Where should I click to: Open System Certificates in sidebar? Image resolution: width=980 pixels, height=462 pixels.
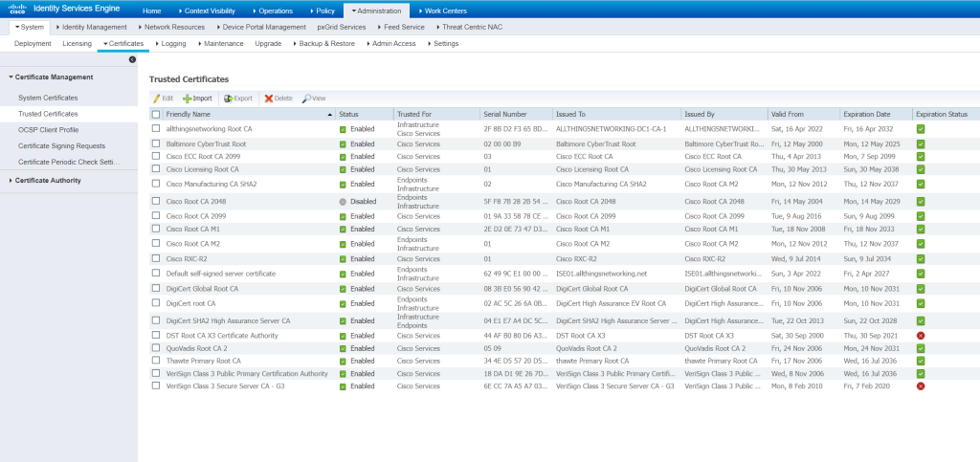click(x=48, y=98)
